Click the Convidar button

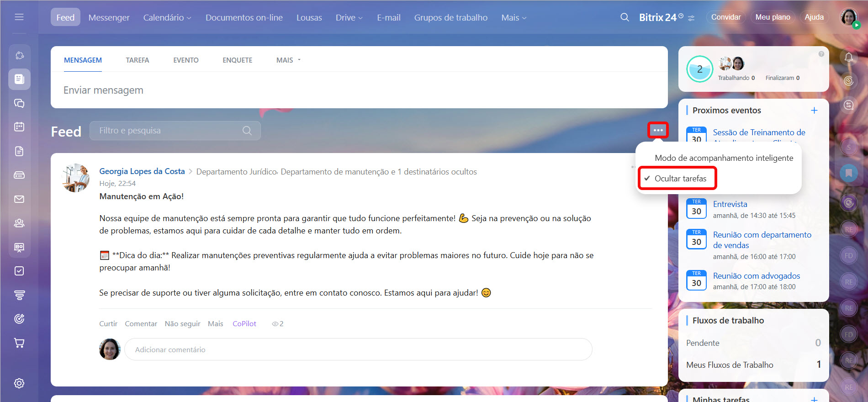click(x=725, y=17)
